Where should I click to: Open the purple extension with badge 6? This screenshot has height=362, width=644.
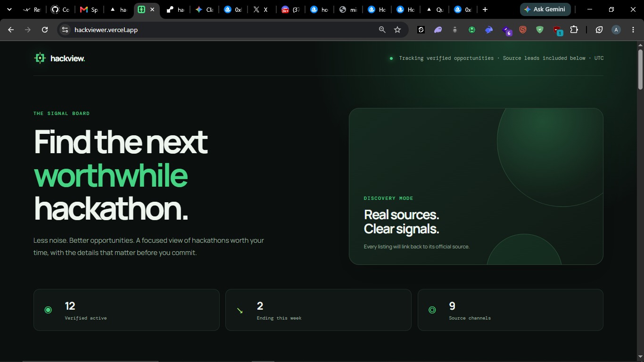pos(506,30)
